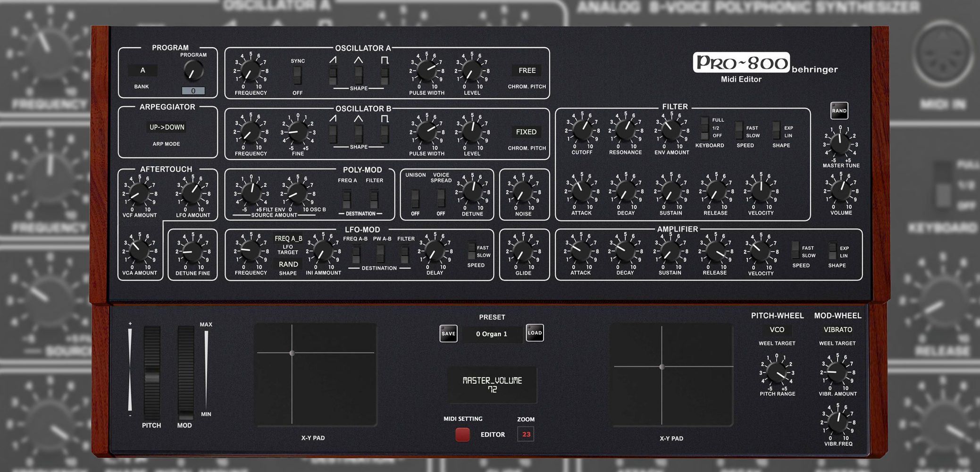Click LFO-Mod DELAY knob
The width and height of the screenshot is (980, 472).
435,251
